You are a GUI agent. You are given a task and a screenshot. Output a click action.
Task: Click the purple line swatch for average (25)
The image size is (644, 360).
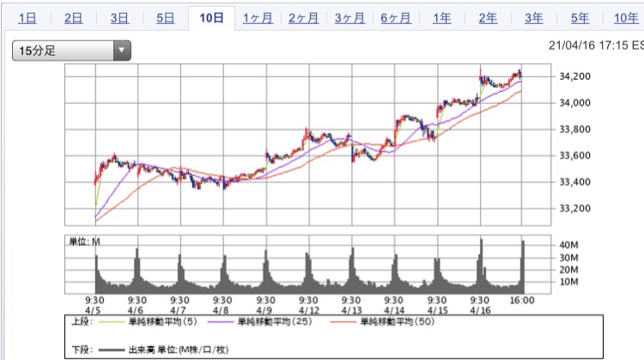[221, 322]
